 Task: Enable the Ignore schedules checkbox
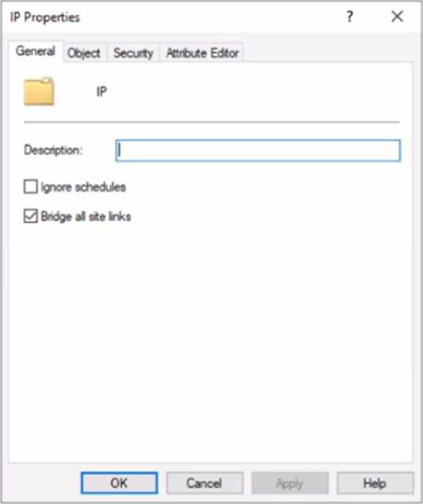tap(31, 187)
